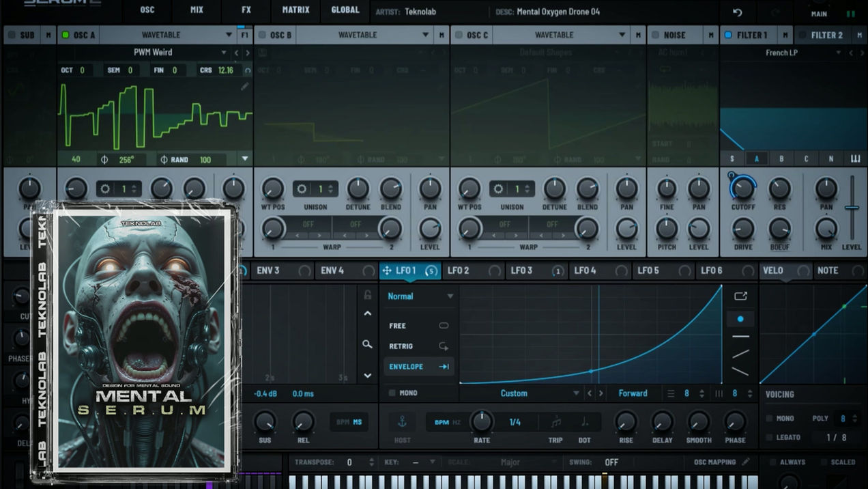Image resolution: width=868 pixels, height=489 pixels.
Task: Enable the OSC B power toggle
Action: [262, 35]
